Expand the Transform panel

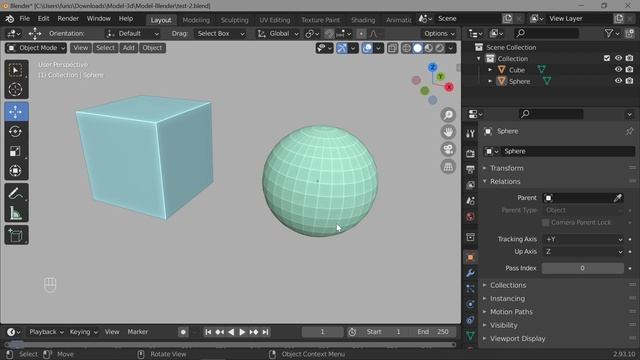click(507, 168)
